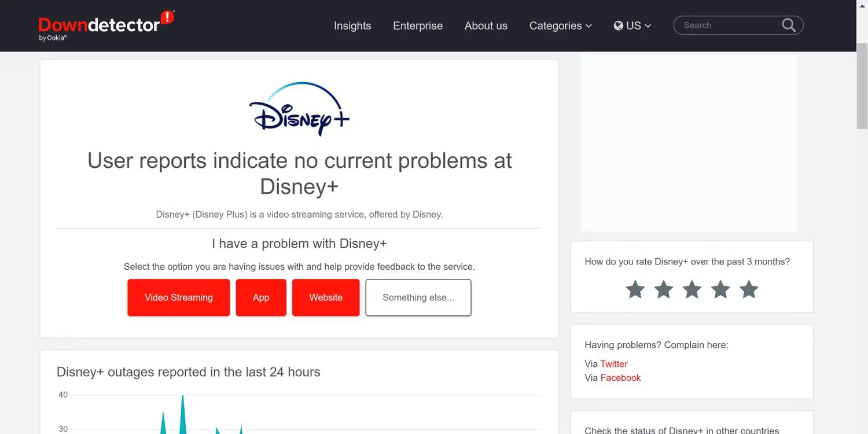Select the first rating star

pyautogui.click(x=635, y=289)
